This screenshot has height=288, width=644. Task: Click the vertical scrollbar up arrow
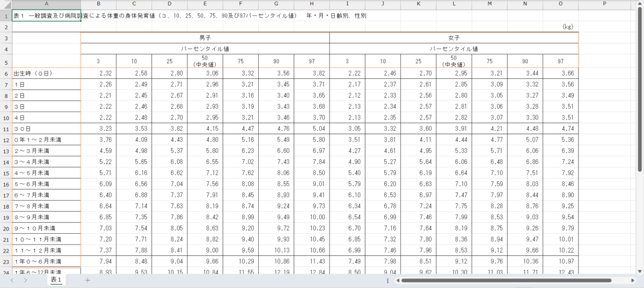[639, 4]
